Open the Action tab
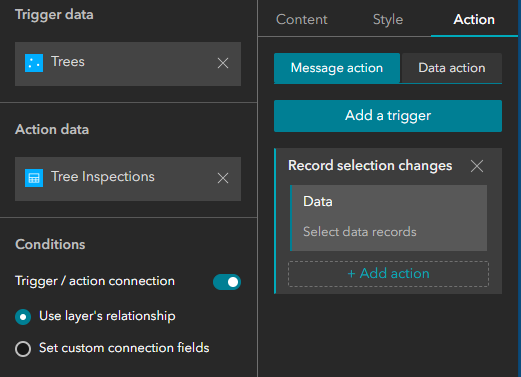 474,19
